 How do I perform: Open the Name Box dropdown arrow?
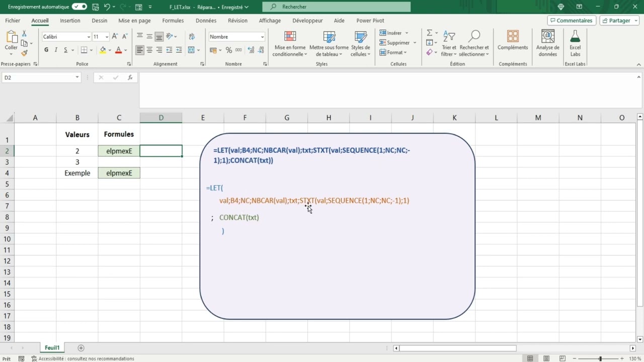click(x=77, y=77)
